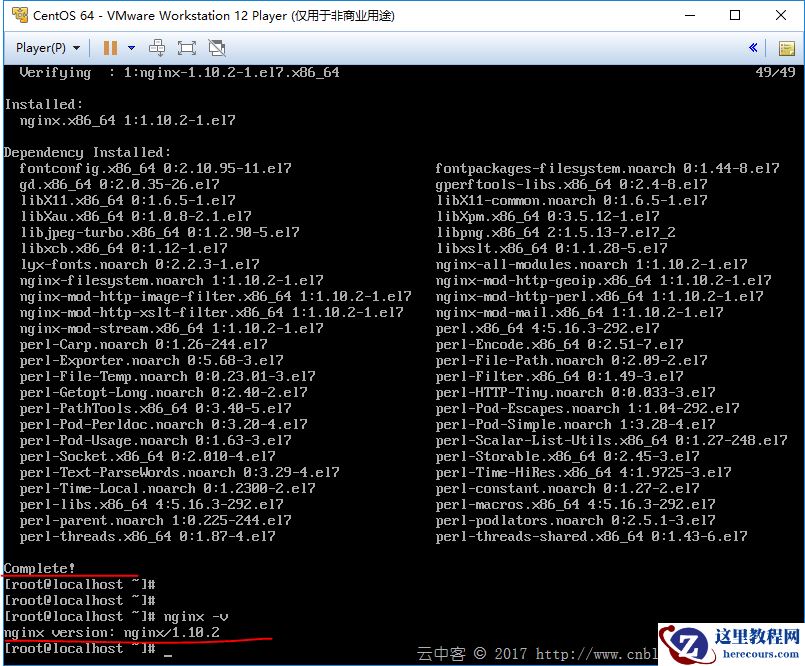
Task: Click the 'nginx -v' command text
Action: [x=196, y=617]
